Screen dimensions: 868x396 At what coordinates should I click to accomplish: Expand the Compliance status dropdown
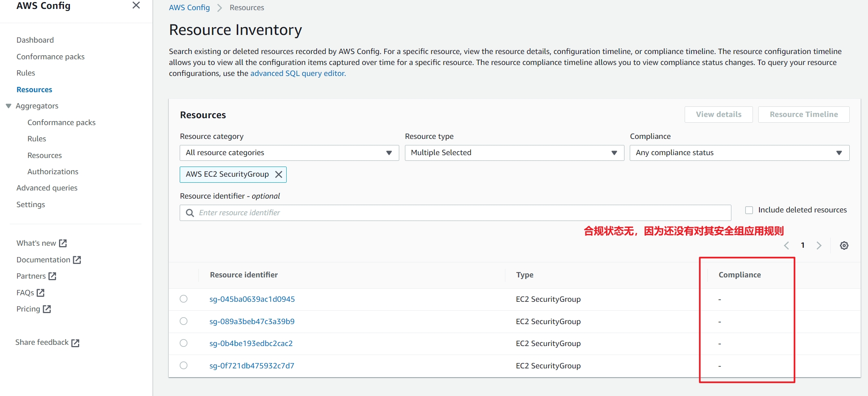tap(739, 153)
